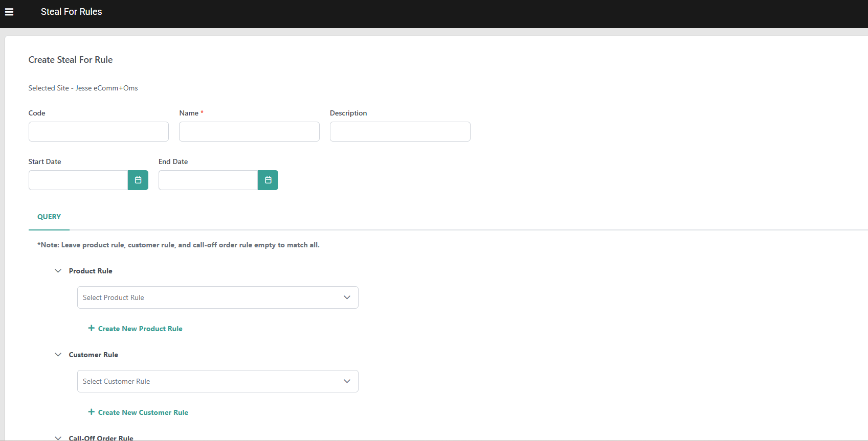Collapse the Customer Rule section

pos(58,355)
